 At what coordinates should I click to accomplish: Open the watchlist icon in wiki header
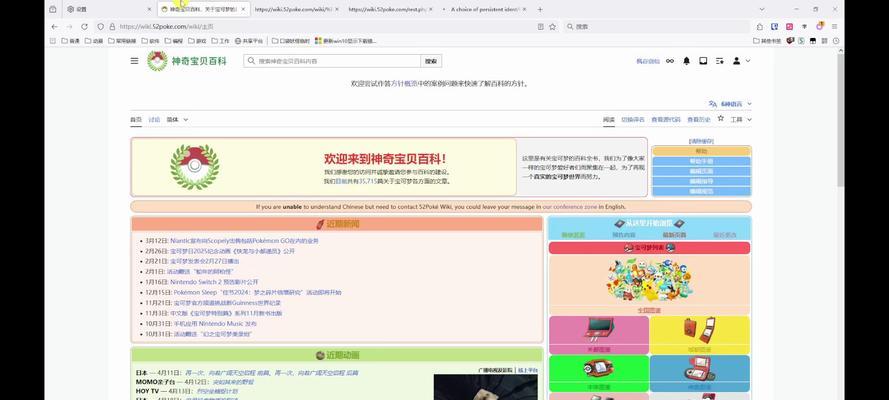point(719,61)
